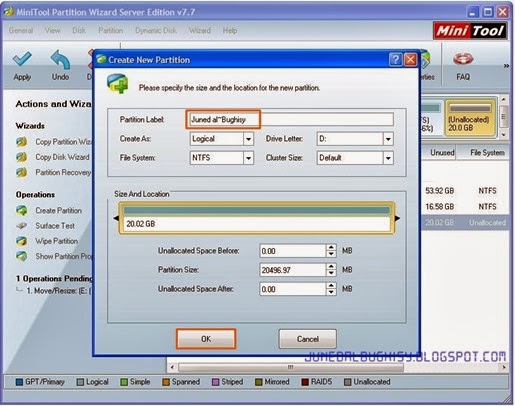Click the Surface Test link
The width and height of the screenshot is (515, 406).
click(55, 226)
